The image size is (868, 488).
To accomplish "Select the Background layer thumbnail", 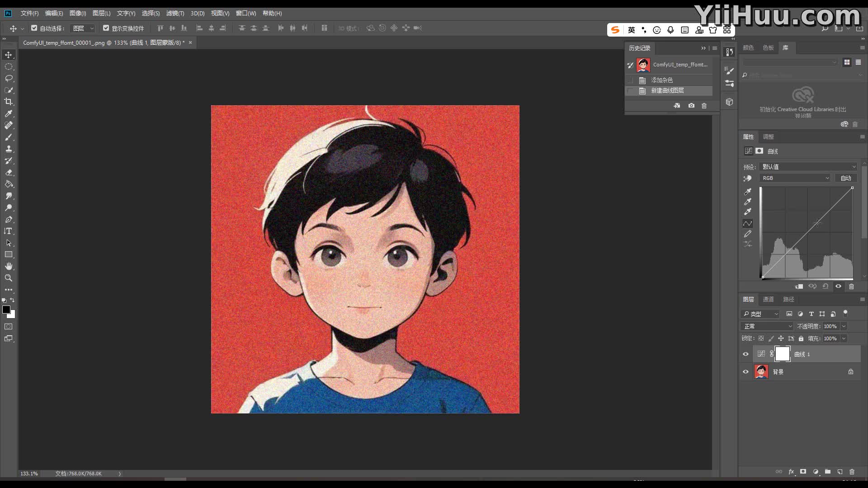I will [x=761, y=372].
